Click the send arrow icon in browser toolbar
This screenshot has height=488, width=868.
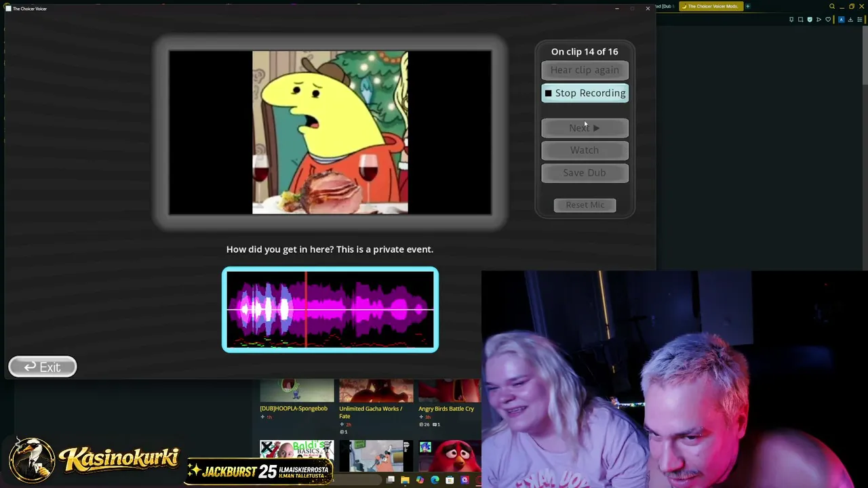819,20
